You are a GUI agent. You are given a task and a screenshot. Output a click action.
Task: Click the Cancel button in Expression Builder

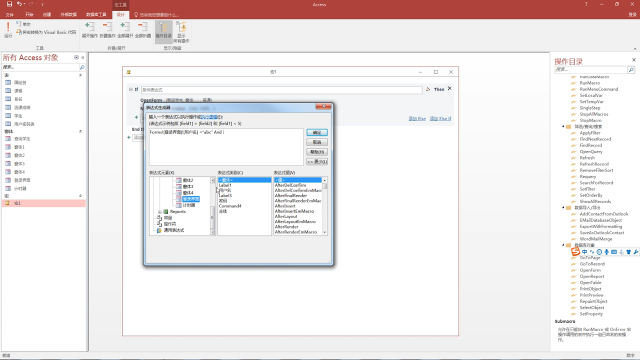(317, 142)
